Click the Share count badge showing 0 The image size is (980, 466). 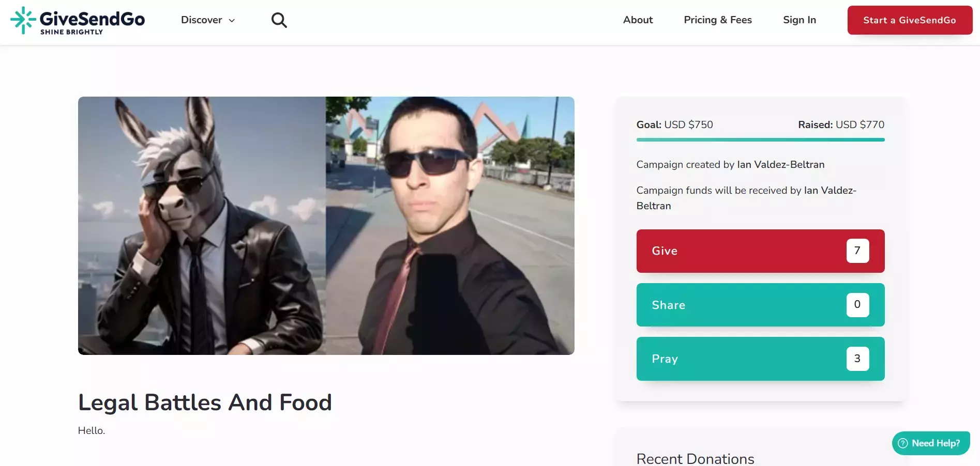tap(857, 305)
